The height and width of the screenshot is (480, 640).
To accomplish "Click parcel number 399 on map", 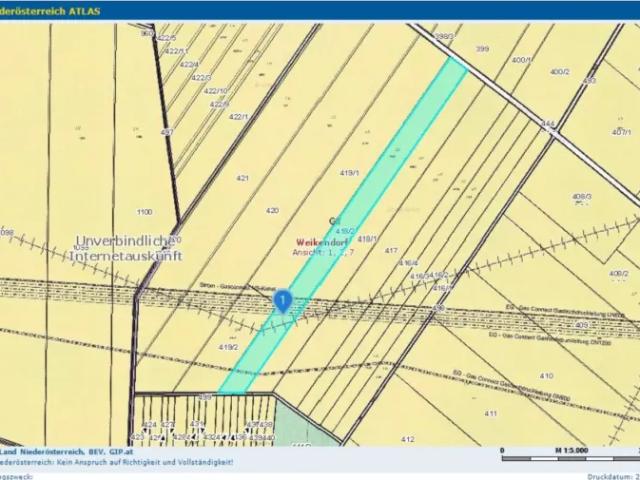I will point(482,49).
